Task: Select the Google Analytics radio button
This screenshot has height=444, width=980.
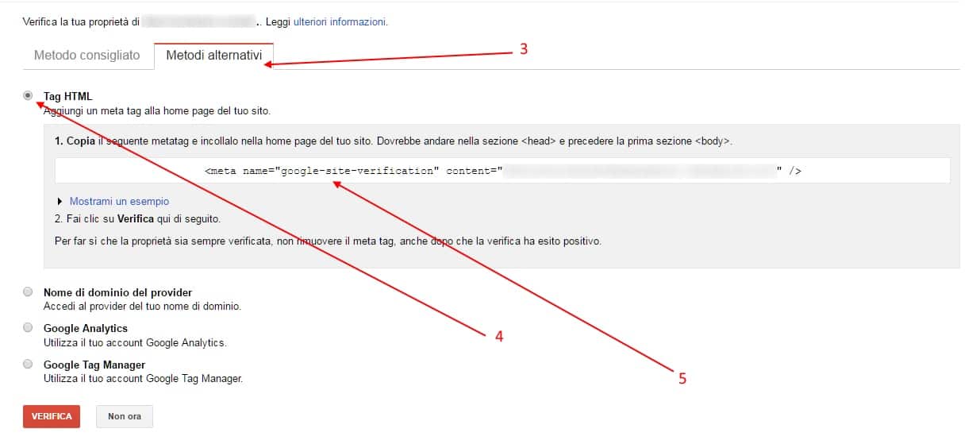Action: tap(29, 327)
